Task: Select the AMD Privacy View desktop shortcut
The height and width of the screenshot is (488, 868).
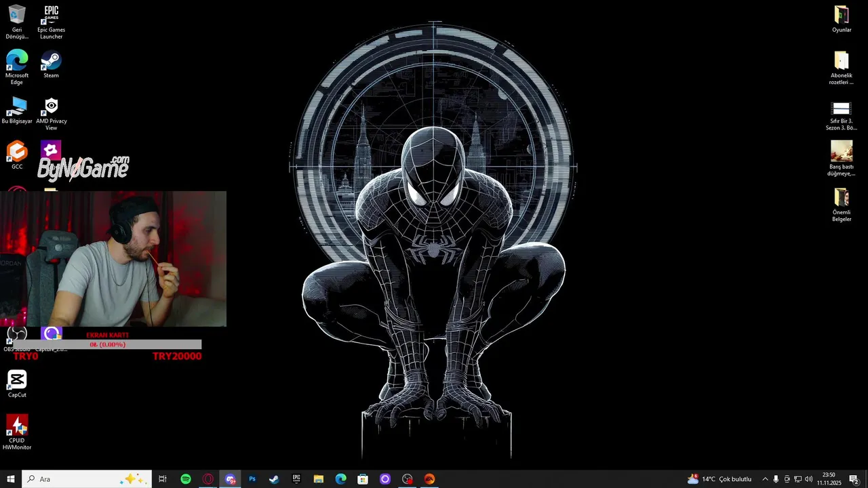Action: 52,113
